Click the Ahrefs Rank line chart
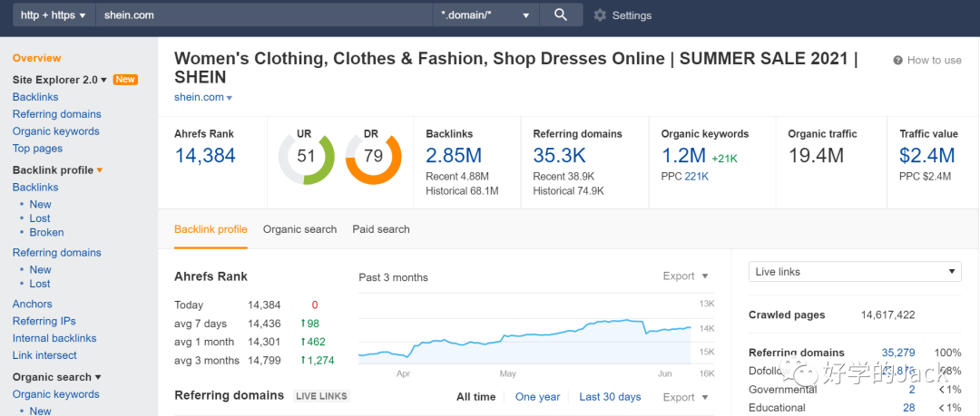This screenshot has width=980, height=416. pyautogui.click(x=525, y=337)
